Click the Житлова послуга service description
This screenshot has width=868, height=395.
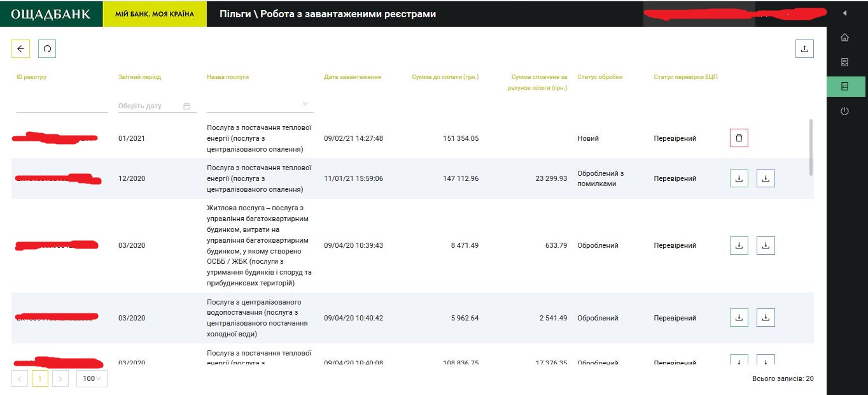pos(260,245)
